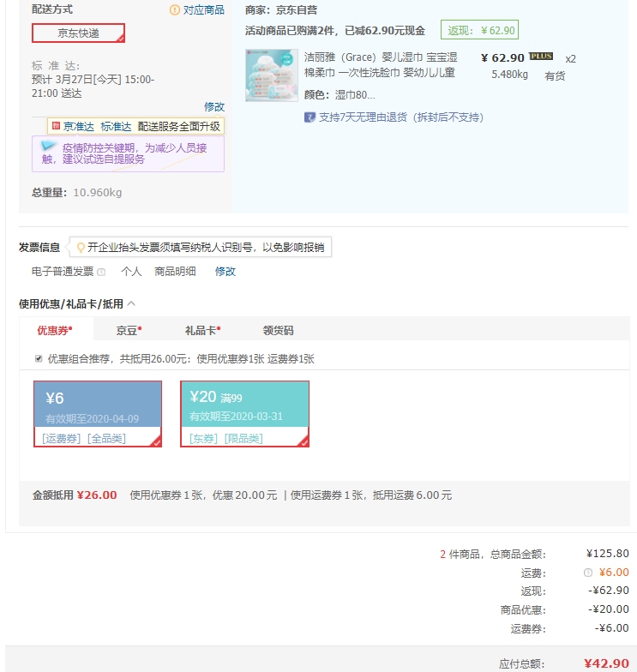Click the 返现: ¥62.90 badge

pyautogui.click(x=480, y=30)
